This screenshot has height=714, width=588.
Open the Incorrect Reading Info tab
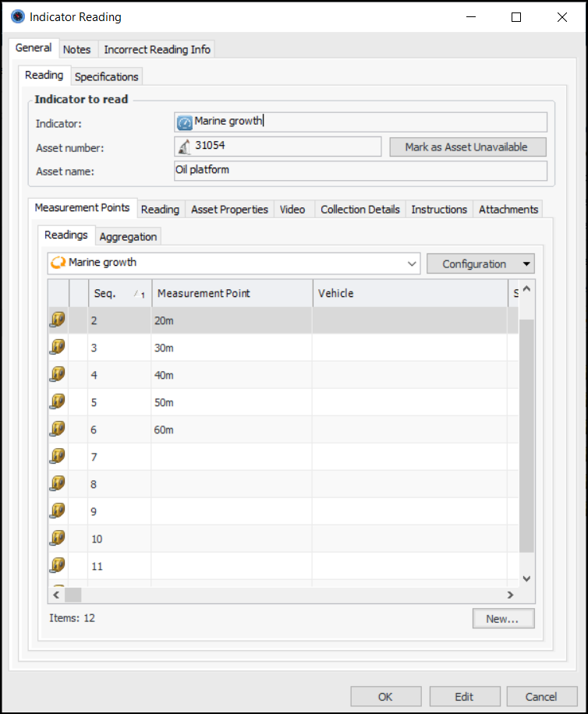157,49
